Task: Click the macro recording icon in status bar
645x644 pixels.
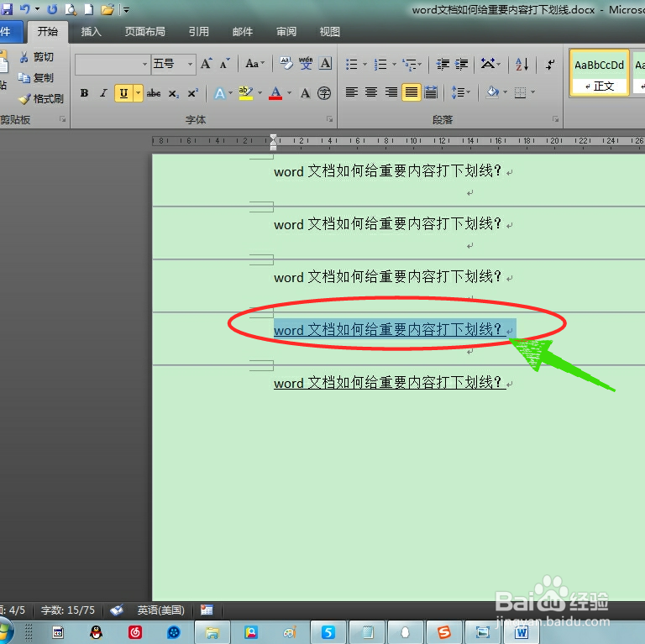Action: click(207, 610)
